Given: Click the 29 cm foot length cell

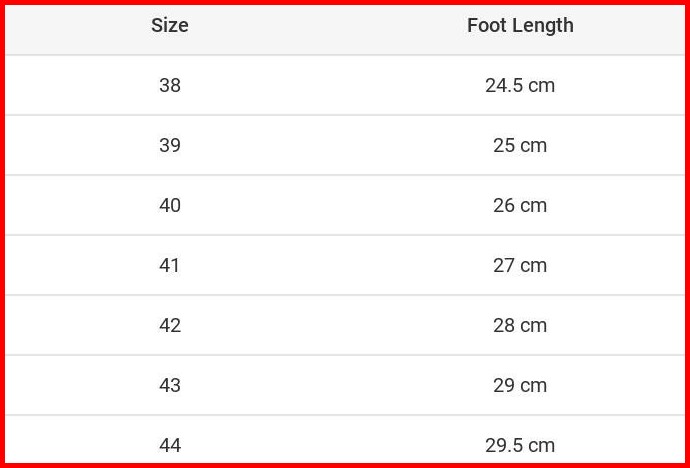Looking at the screenshot, I should coord(520,386).
